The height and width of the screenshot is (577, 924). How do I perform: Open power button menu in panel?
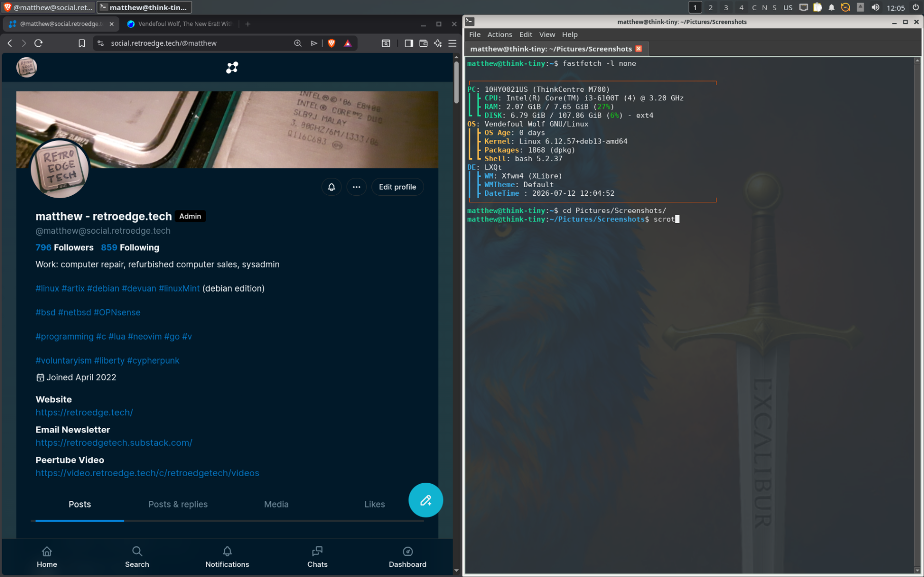(x=915, y=7)
